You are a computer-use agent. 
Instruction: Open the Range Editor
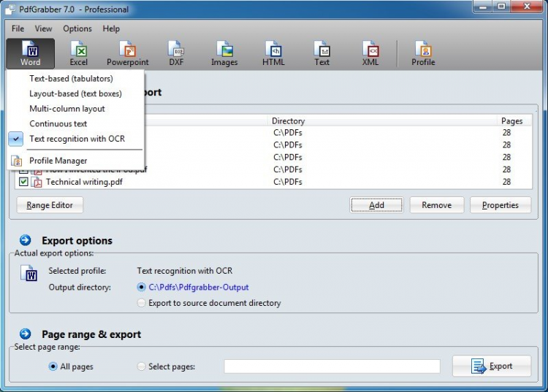coord(50,205)
